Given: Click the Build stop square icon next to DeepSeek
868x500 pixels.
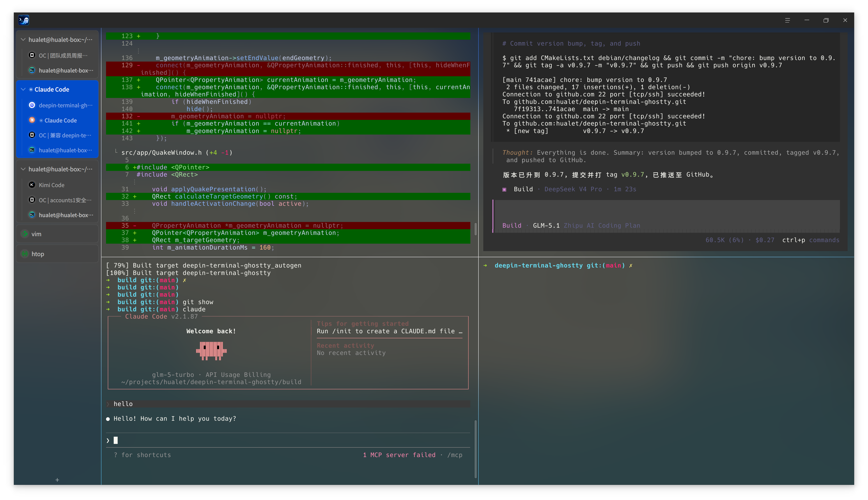Looking at the screenshot, I should 504,190.
